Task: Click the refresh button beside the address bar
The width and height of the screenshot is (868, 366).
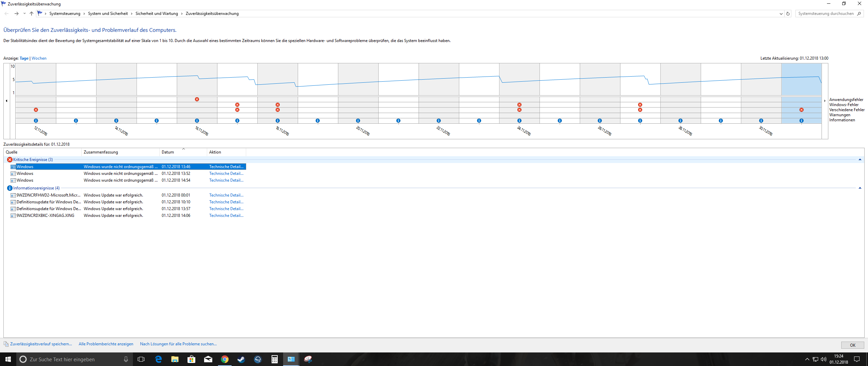Action: 788,14
